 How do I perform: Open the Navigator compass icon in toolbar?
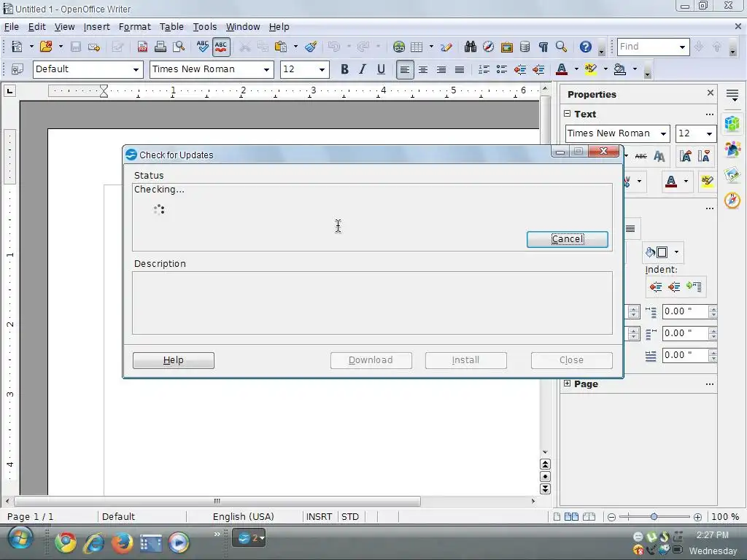(x=488, y=47)
